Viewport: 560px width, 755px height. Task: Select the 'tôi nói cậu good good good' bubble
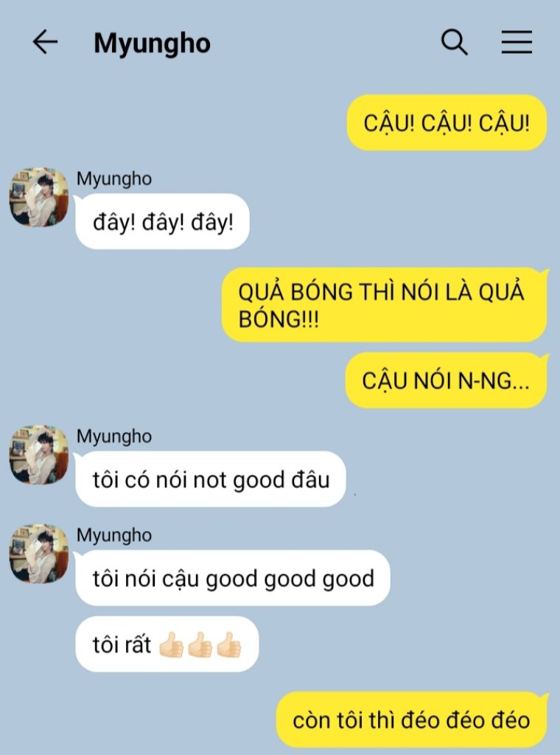pyautogui.click(x=233, y=578)
